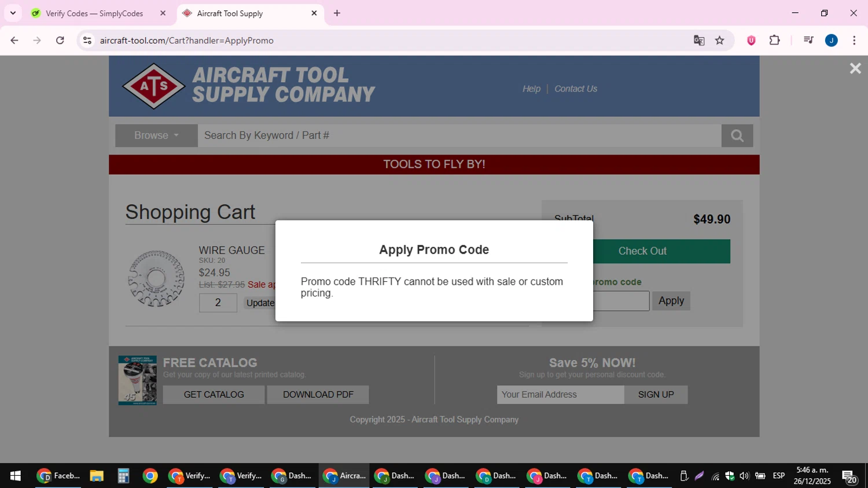This screenshot has width=868, height=488.
Task: Click the promo code input field
Action: (x=621, y=301)
